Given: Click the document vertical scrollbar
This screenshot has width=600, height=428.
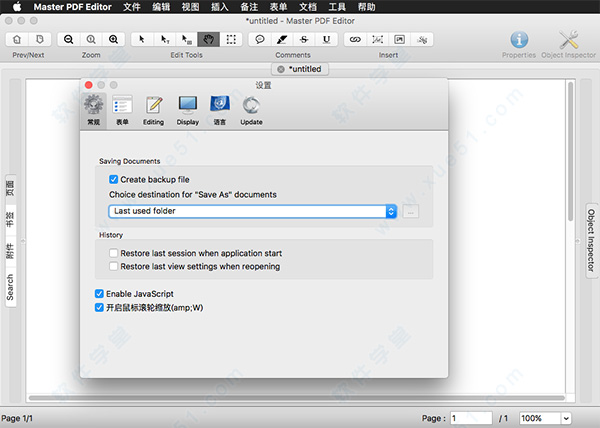Looking at the screenshot, I should (571, 151).
